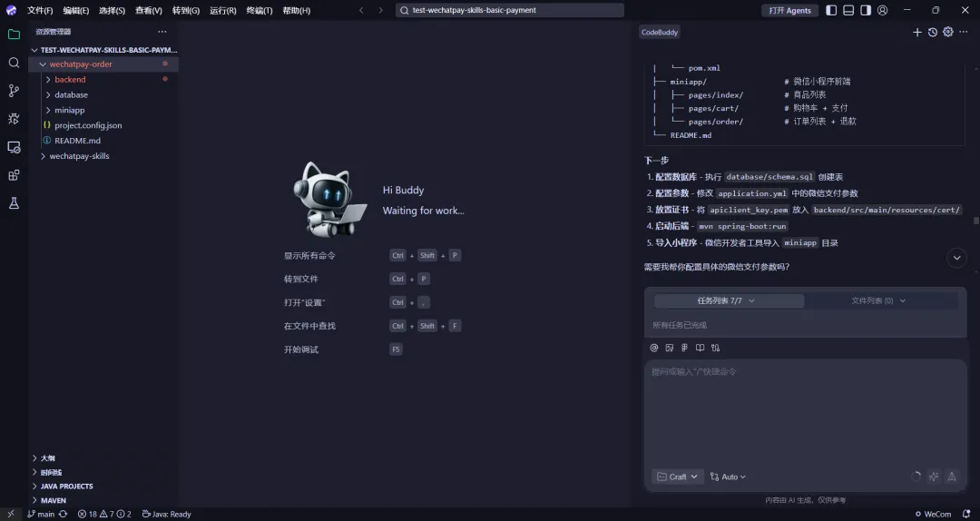The height and width of the screenshot is (521, 980).
Task: Toggle the secondary sidebar layout icon
Action: pyautogui.click(x=866, y=10)
